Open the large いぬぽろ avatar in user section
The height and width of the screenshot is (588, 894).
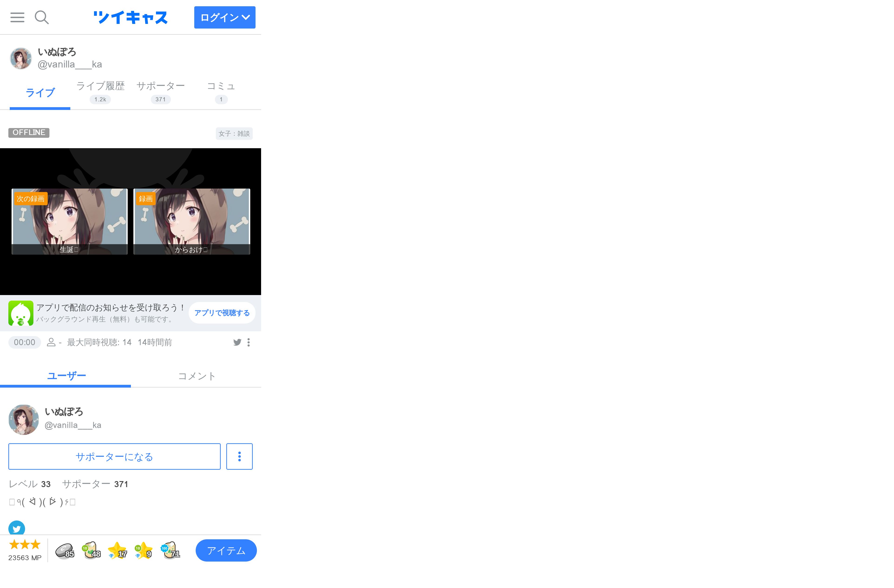click(x=24, y=419)
